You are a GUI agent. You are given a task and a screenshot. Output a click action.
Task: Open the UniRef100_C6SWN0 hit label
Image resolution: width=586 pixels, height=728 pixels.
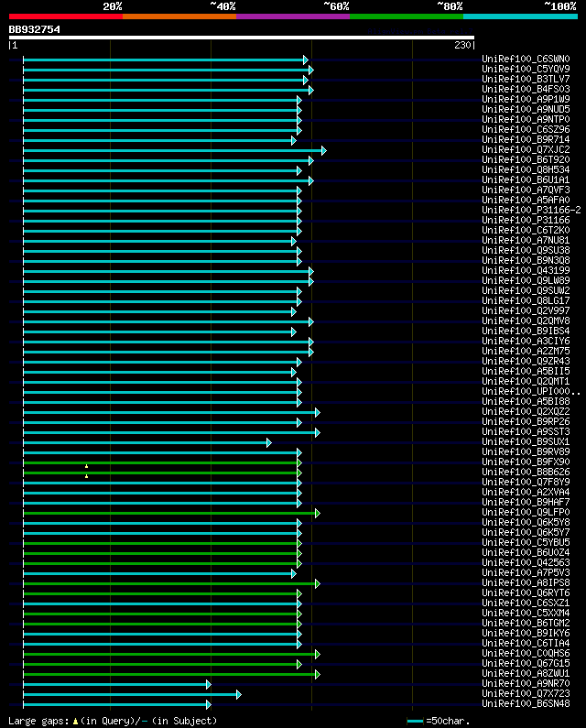526,59
